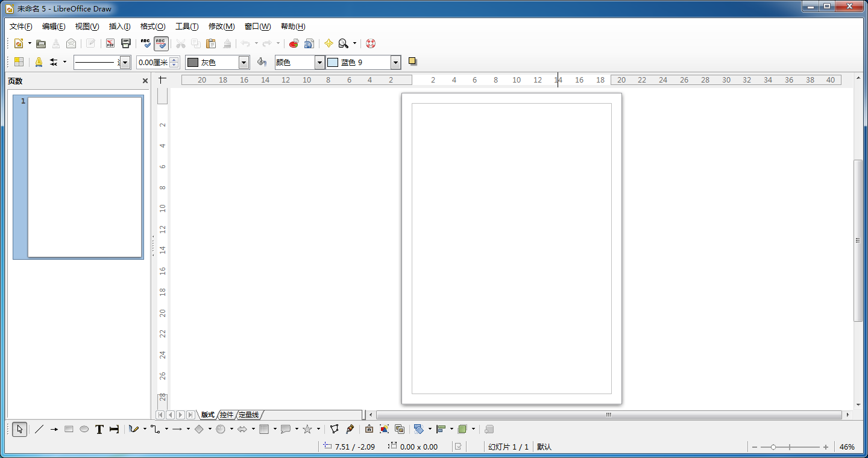The image size is (868, 458).
Task: Click the Zoom magnifier icon
Action: click(x=344, y=43)
